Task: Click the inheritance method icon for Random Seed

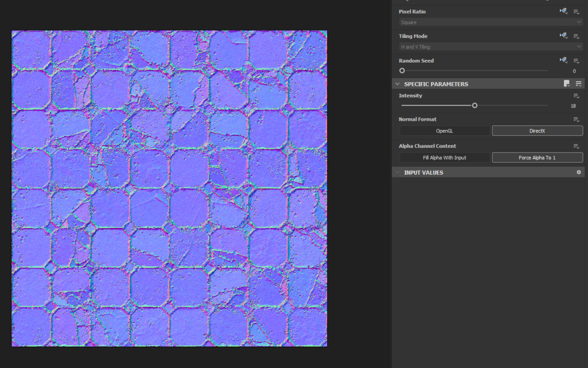Action: (x=563, y=60)
